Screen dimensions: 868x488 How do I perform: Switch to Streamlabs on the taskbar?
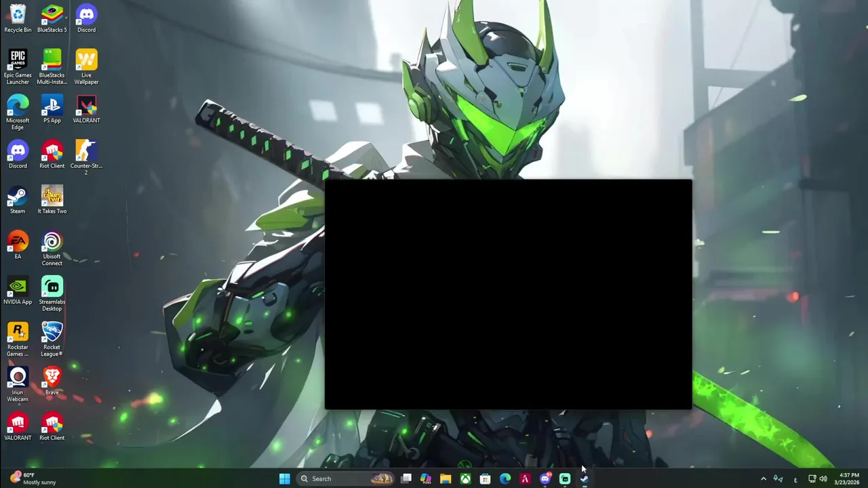(x=565, y=479)
